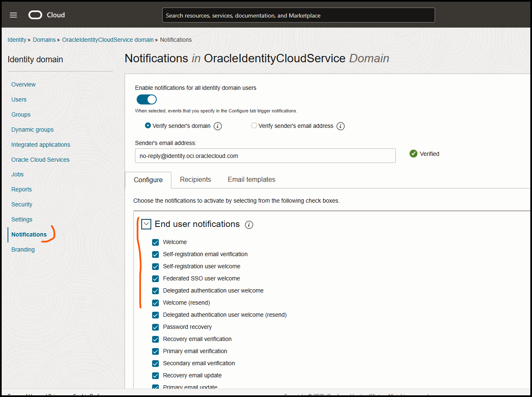Uncheck Password recovery checkbox
This screenshot has height=397, width=532.
[x=155, y=327]
